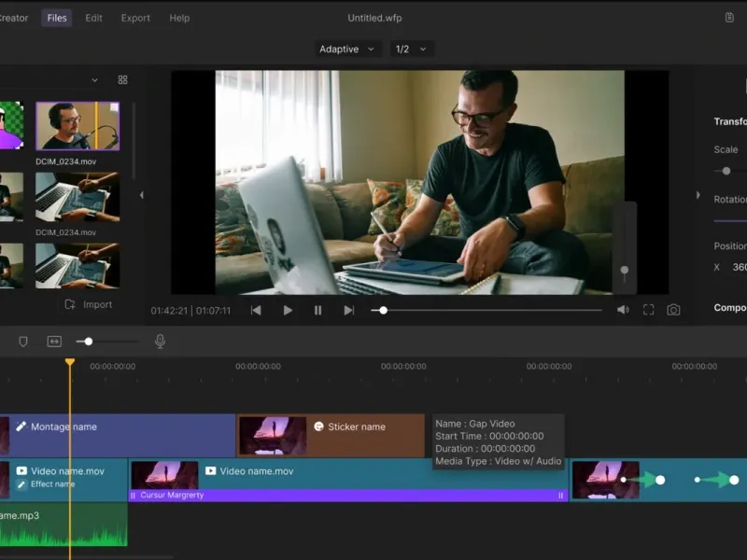The width and height of the screenshot is (747, 560).
Task: Click the timeline zoom slider handle
Action: 89,342
